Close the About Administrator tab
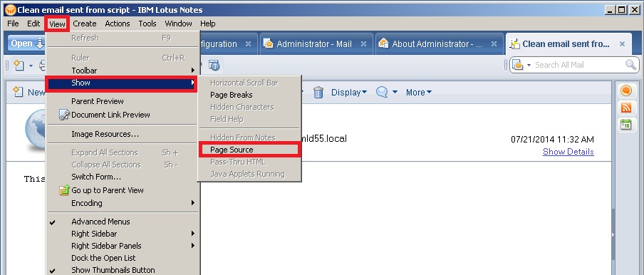644x275 pixels. [494, 44]
